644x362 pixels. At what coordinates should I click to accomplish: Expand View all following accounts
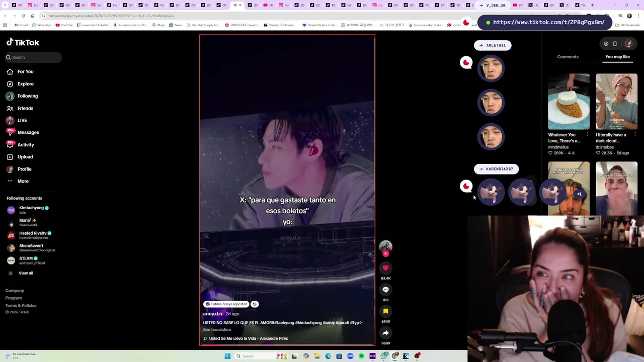click(x=20, y=273)
